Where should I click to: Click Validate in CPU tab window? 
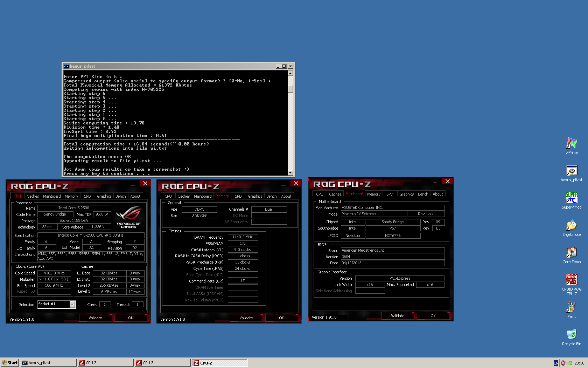[95, 318]
